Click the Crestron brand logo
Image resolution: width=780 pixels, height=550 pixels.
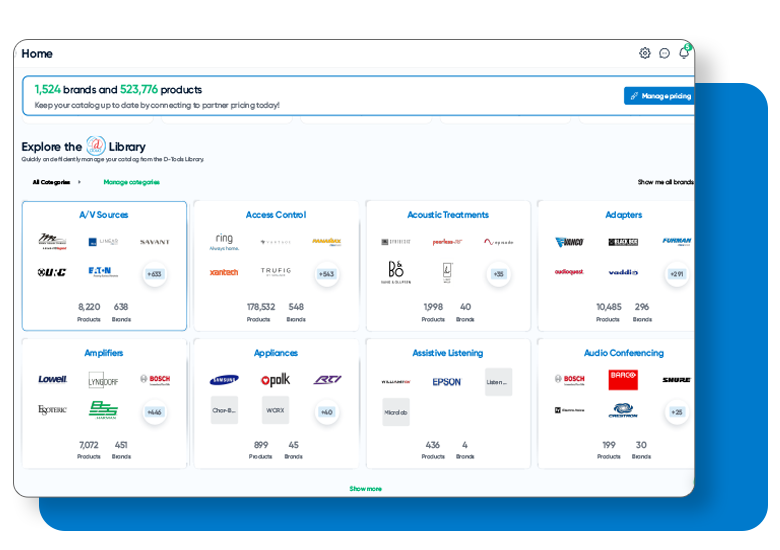click(x=623, y=410)
